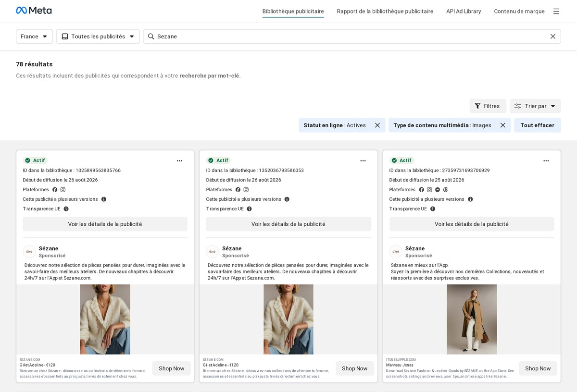Click Sézane avatar in ad 1352036793586053
This screenshot has height=392, width=577.
[213, 252]
